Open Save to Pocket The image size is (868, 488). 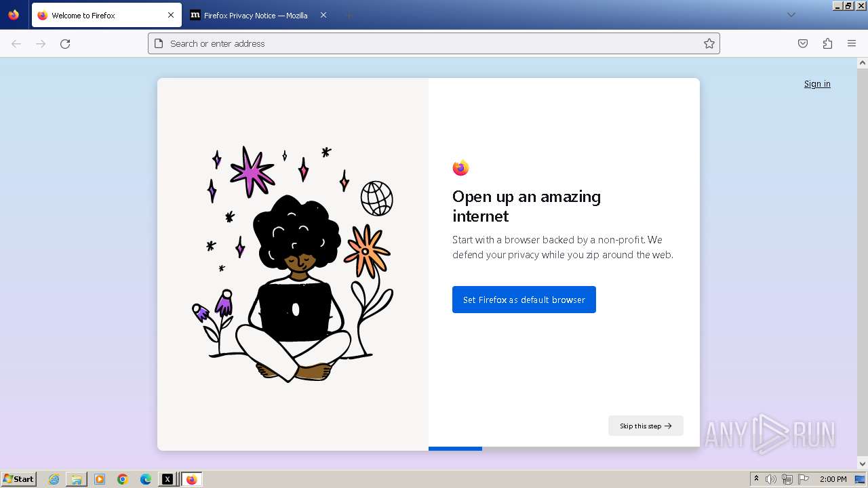[803, 43]
